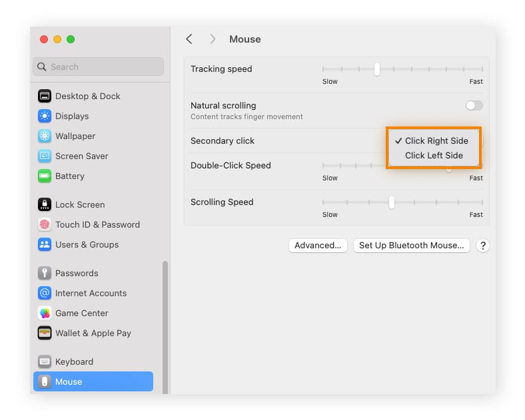Minimize window with yellow button

pyautogui.click(x=57, y=39)
